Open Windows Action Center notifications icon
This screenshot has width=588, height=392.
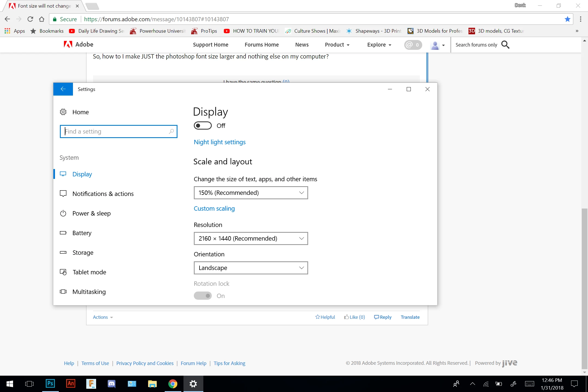coord(574,384)
